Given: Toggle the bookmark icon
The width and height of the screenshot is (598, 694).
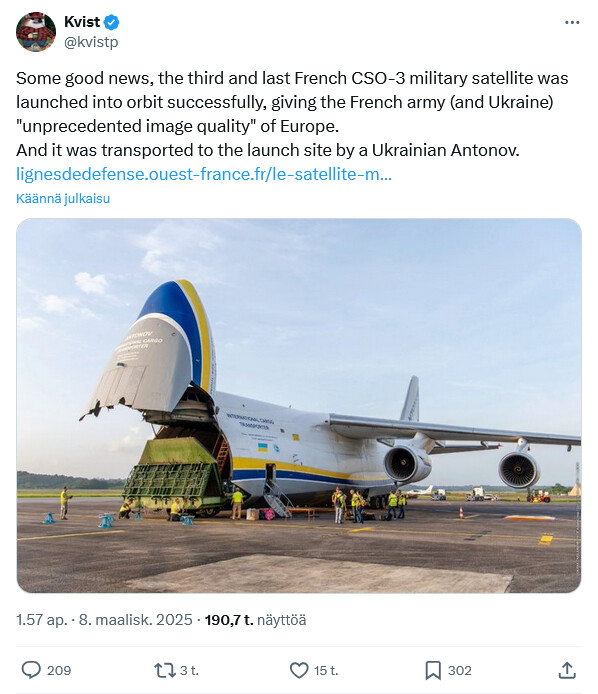Looking at the screenshot, I should click(x=433, y=670).
